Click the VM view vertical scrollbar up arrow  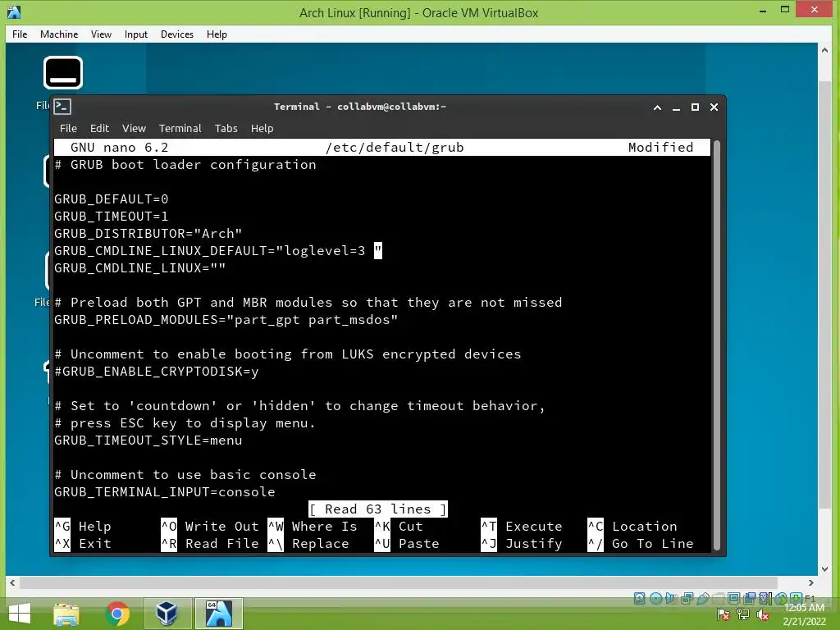coord(824,50)
